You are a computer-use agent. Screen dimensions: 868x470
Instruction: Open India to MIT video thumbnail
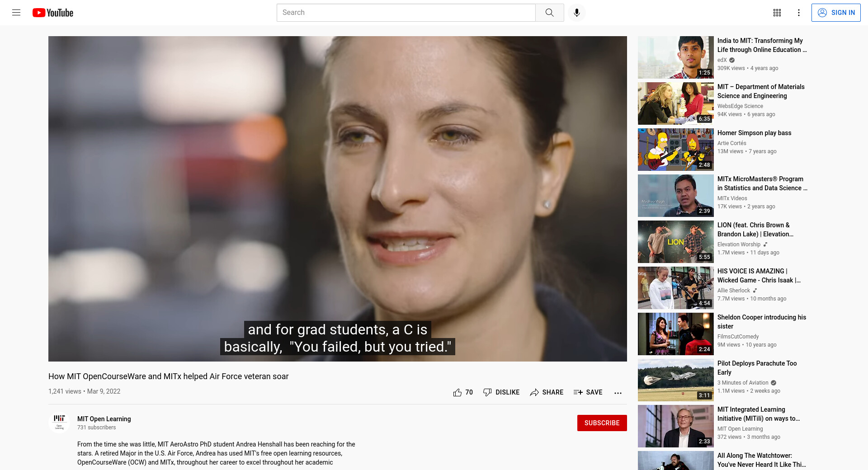676,57
